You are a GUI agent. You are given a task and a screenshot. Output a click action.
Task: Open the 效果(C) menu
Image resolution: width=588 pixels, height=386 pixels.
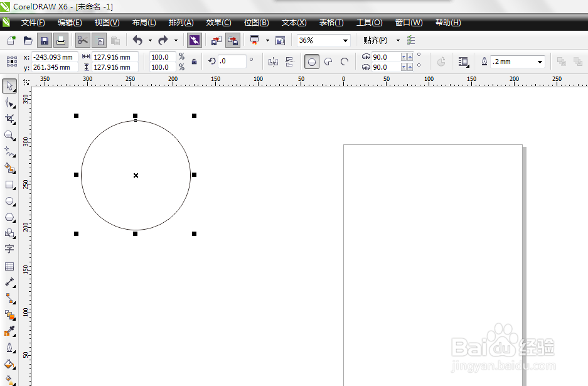click(218, 23)
